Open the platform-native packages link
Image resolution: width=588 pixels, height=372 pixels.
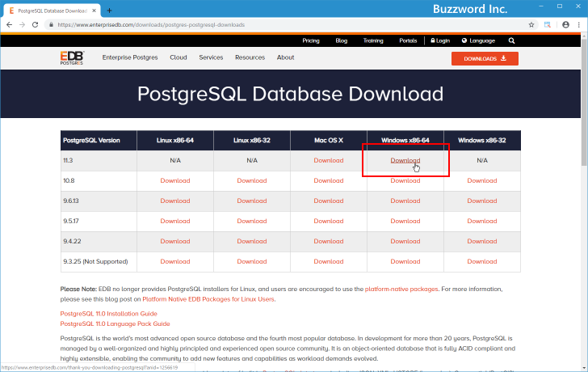click(x=401, y=289)
